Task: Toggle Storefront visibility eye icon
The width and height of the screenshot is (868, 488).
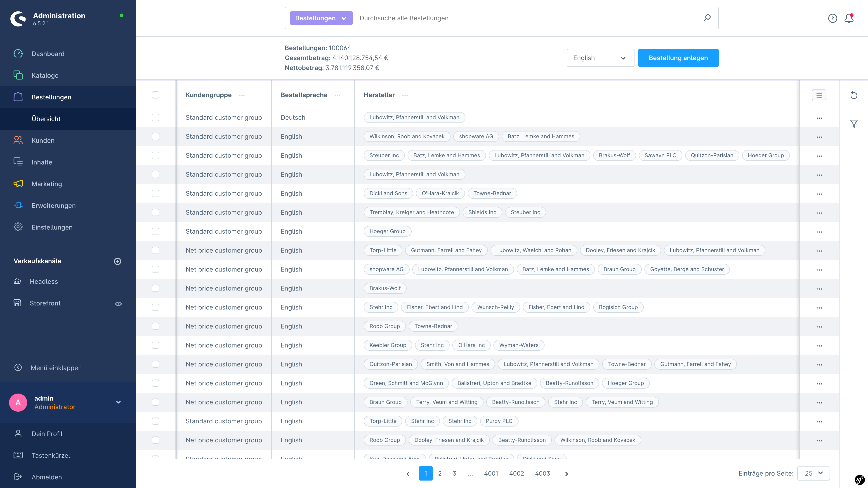Action: pyautogui.click(x=118, y=304)
